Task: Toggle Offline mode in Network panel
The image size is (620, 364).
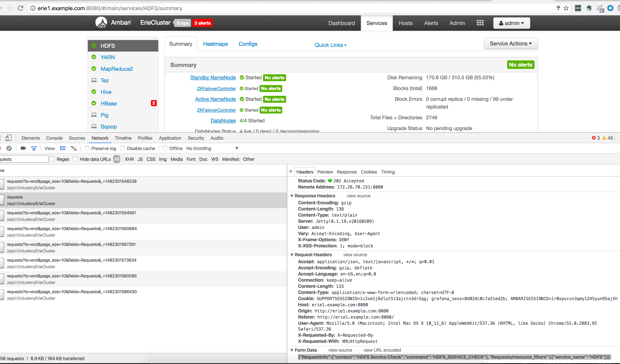Action: pyautogui.click(x=164, y=148)
